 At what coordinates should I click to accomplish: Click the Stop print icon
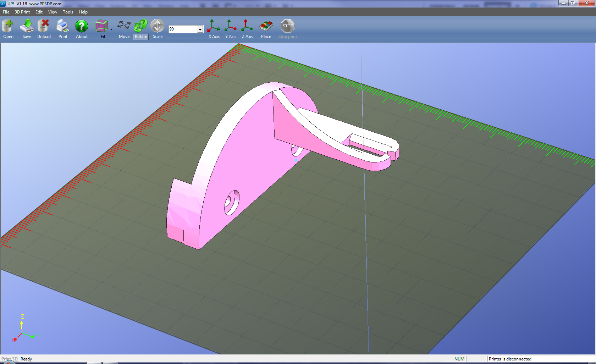[288, 26]
